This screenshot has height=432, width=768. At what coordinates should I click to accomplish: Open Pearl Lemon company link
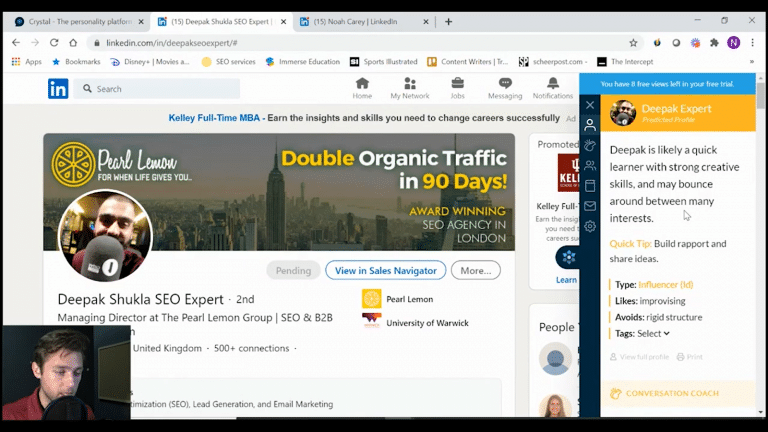(398, 299)
